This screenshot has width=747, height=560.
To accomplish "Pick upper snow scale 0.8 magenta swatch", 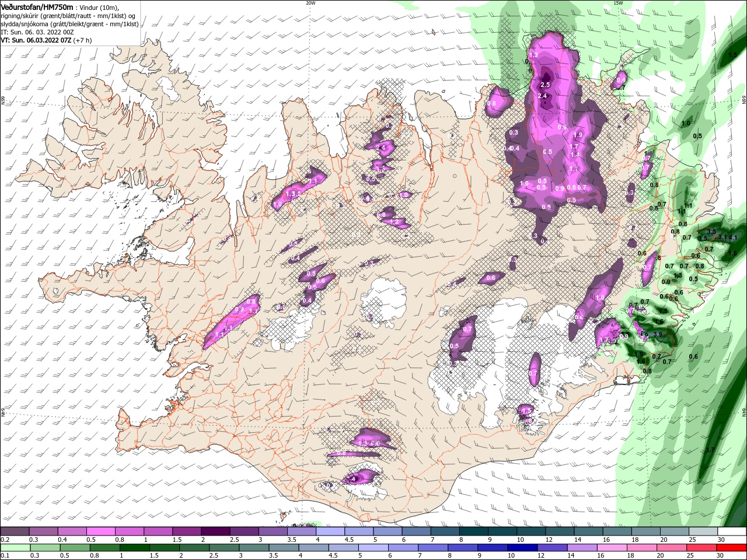I will click(x=130, y=531).
